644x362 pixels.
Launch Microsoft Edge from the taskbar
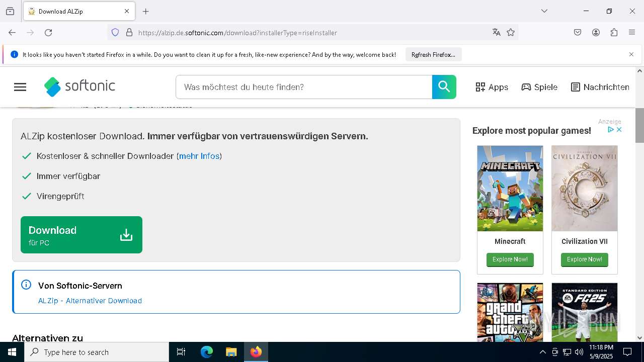point(207,352)
